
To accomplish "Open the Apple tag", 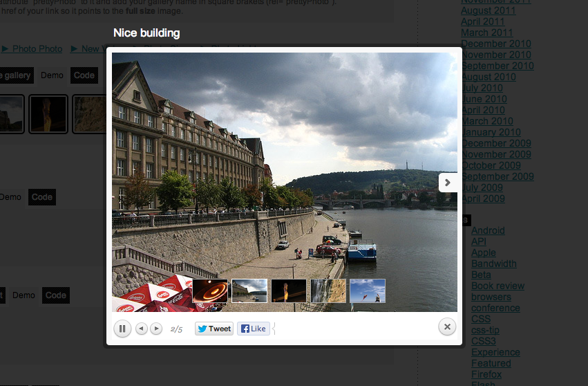I will (x=484, y=252).
